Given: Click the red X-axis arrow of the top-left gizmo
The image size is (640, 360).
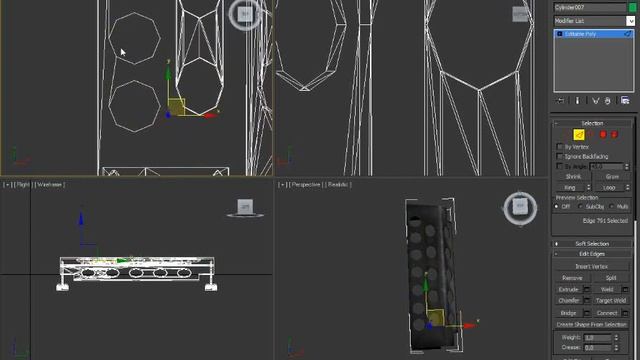Looking at the screenshot, I should coord(209,116).
